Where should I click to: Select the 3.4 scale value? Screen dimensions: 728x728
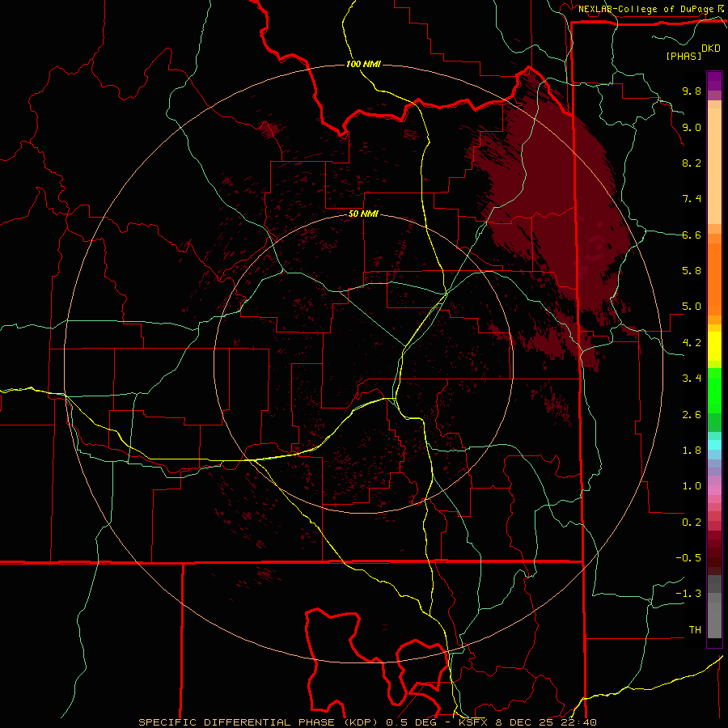pos(692,379)
